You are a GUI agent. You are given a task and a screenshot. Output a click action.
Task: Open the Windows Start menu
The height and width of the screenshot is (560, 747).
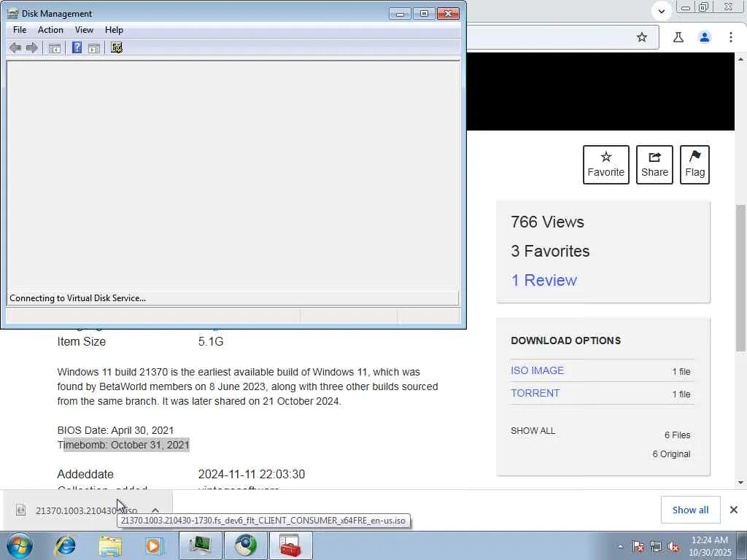click(x=20, y=545)
